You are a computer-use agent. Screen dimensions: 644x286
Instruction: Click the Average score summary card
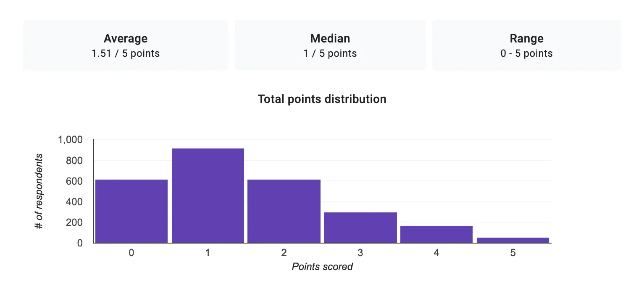(x=126, y=45)
